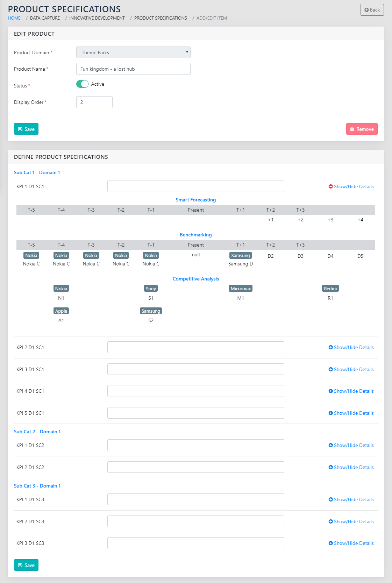Click the red Remove button

click(x=362, y=129)
